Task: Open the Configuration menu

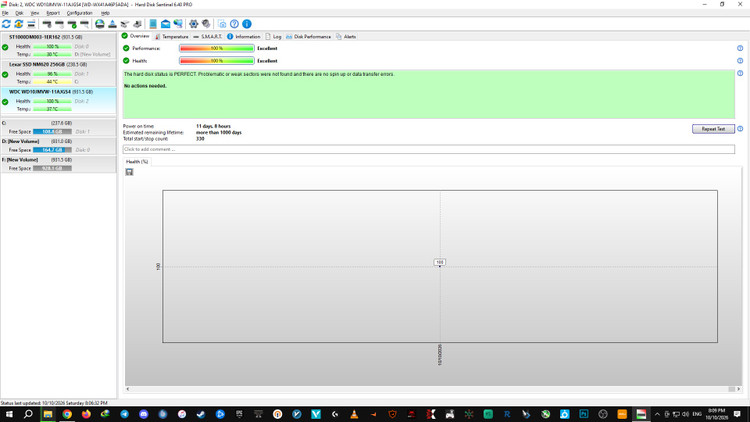Action: pos(79,13)
